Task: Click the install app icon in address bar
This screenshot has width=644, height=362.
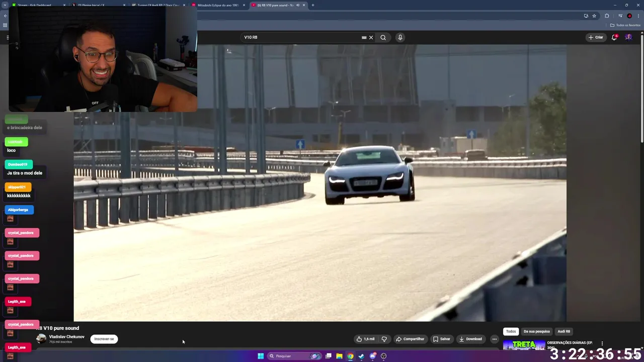Action: pos(586,16)
